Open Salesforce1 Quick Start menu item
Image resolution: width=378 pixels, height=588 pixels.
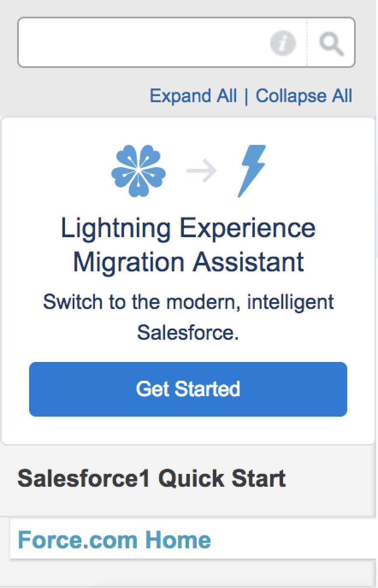pos(151,478)
